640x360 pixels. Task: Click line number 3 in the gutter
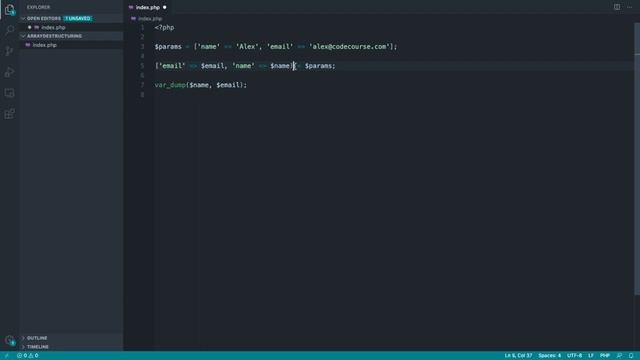point(142,47)
